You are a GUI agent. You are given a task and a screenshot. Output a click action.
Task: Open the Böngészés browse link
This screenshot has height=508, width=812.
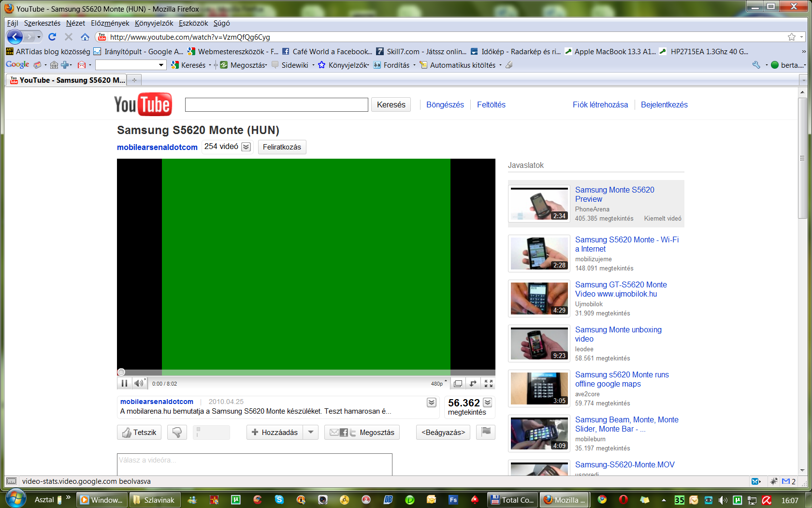(445, 105)
